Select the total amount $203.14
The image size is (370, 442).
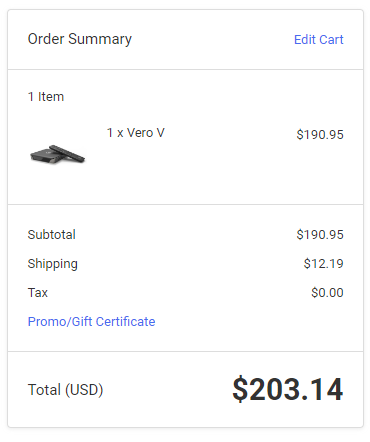288,389
